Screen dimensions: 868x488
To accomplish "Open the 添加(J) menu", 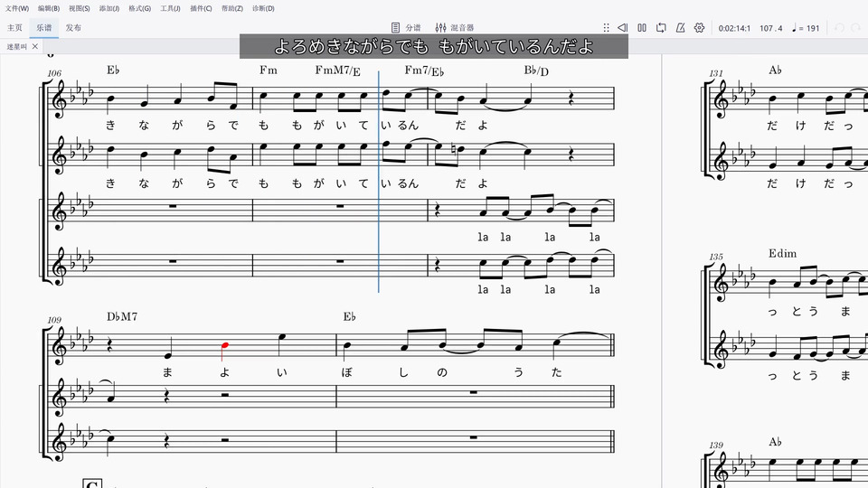I will [x=109, y=8].
